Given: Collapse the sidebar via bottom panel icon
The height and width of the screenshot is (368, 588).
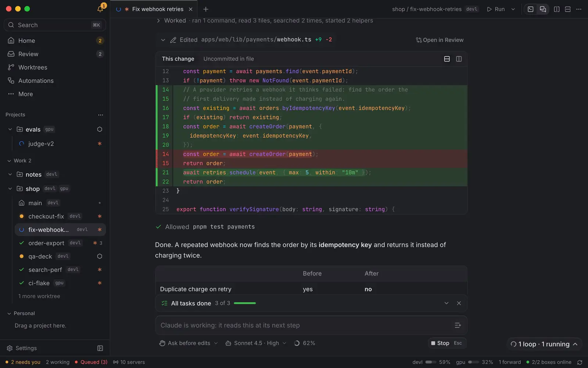Looking at the screenshot, I should (x=100, y=348).
